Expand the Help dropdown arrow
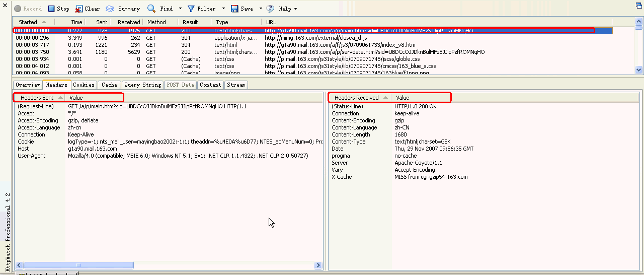This screenshot has width=644, height=275. click(x=295, y=9)
